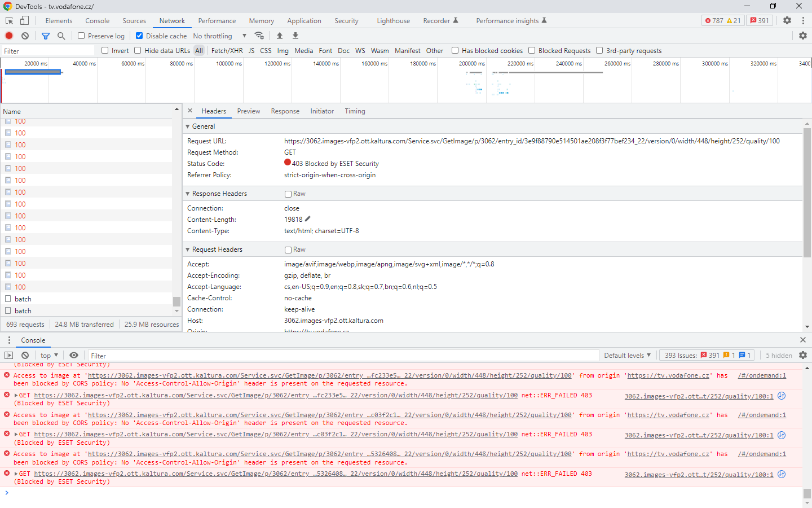
Task: Uncheck the Disable cache checkbox
Action: click(139, 36)
